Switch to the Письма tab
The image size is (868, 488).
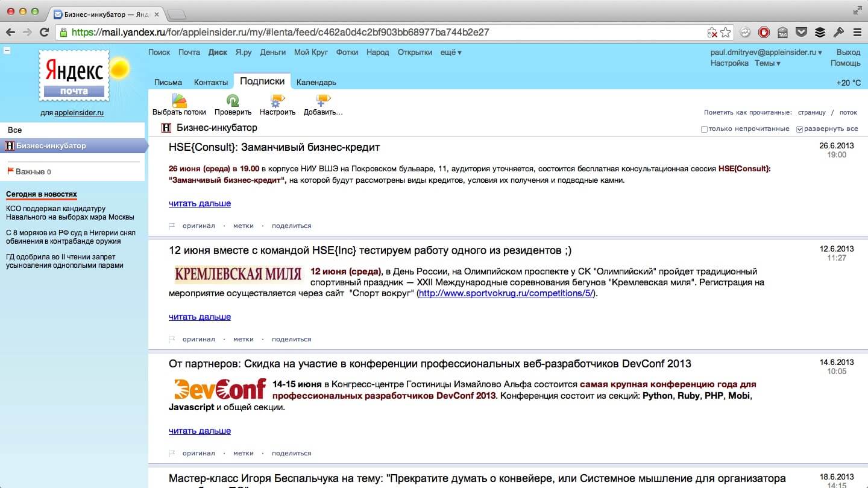pos(168,82)
